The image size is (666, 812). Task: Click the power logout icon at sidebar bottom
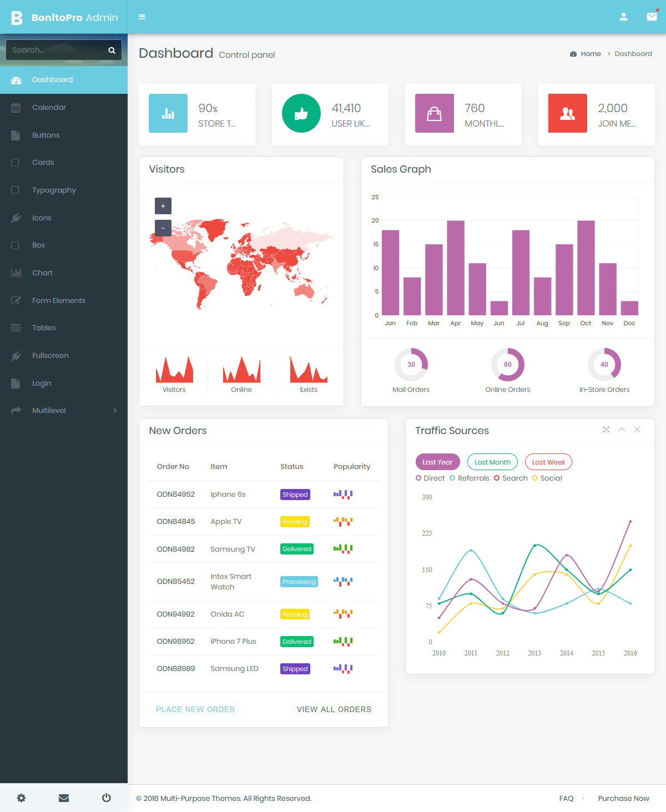[106, 798]
